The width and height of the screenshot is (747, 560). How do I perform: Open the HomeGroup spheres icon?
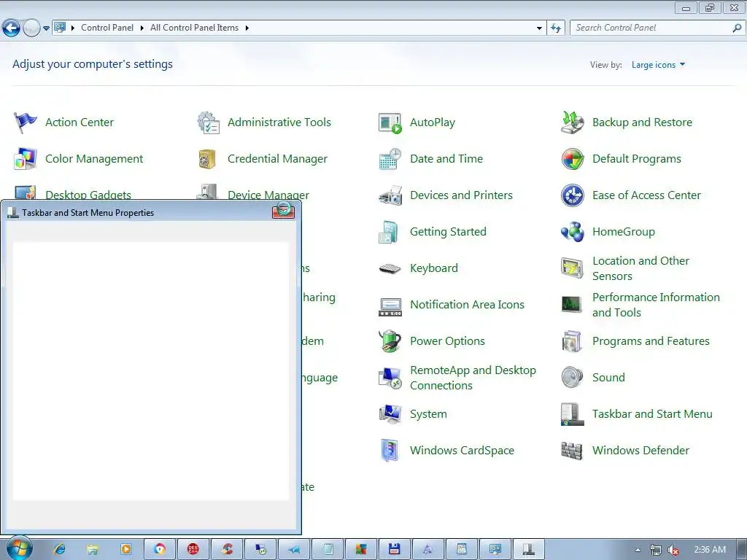[572, 232]
